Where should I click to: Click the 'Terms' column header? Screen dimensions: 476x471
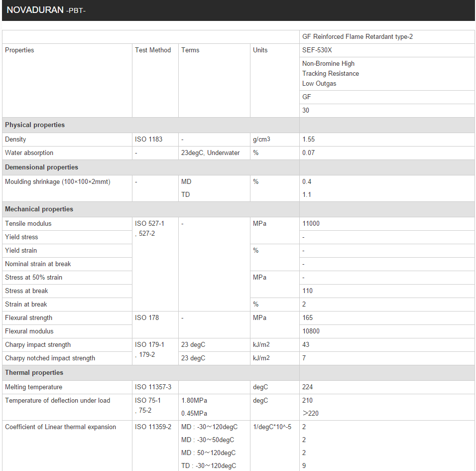click(x=190, y=50)
